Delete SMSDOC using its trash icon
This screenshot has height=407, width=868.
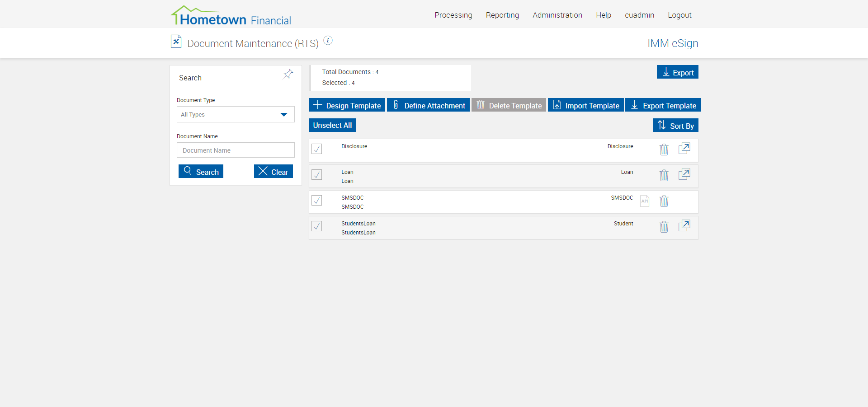click(664, 201)
